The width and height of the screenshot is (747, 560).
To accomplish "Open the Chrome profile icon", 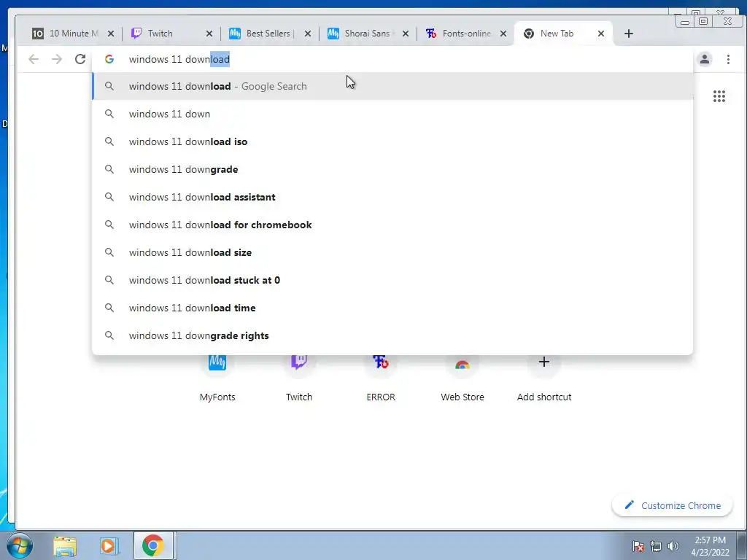I will point(705,59).
